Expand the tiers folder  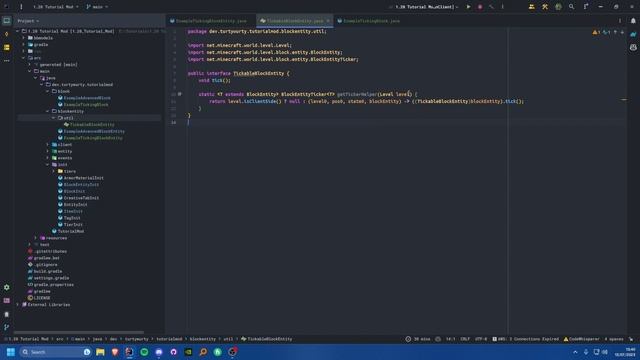(x=53, y=171)
